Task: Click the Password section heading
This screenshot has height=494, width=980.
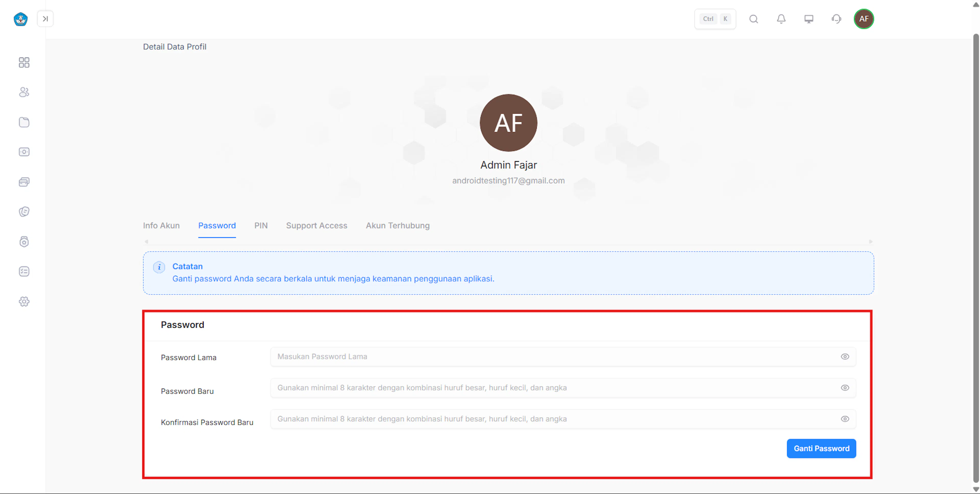Action: tap(182, 325)
